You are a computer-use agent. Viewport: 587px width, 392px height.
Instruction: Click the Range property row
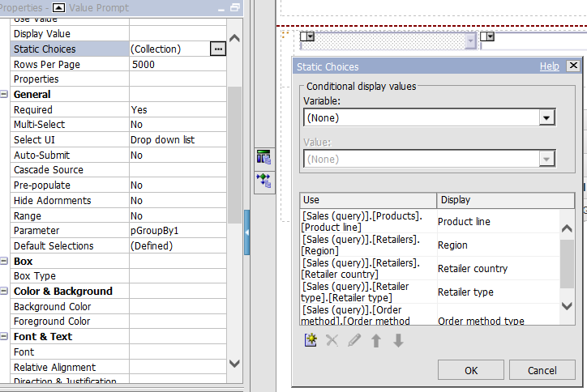pos(118,215)
